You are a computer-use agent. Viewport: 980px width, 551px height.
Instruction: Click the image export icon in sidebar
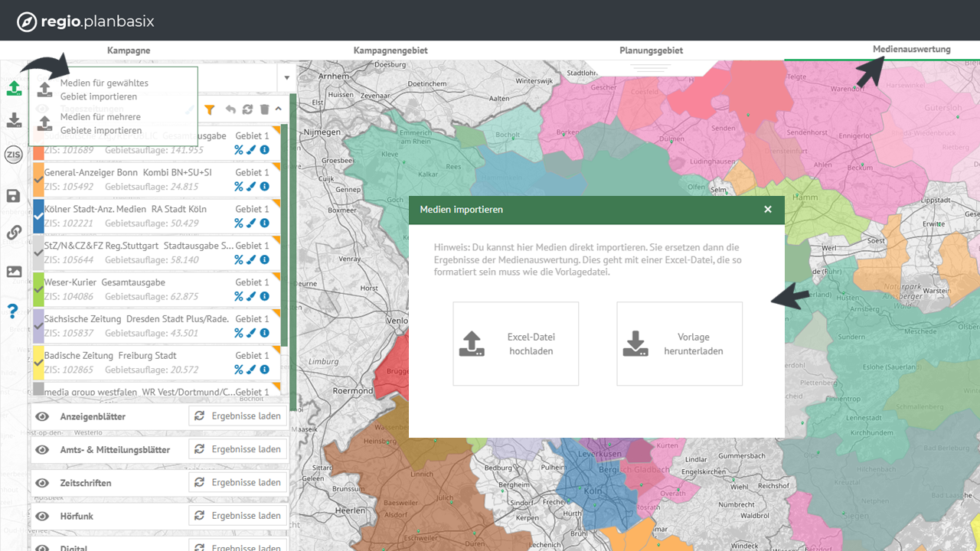(x=14, y=272)
